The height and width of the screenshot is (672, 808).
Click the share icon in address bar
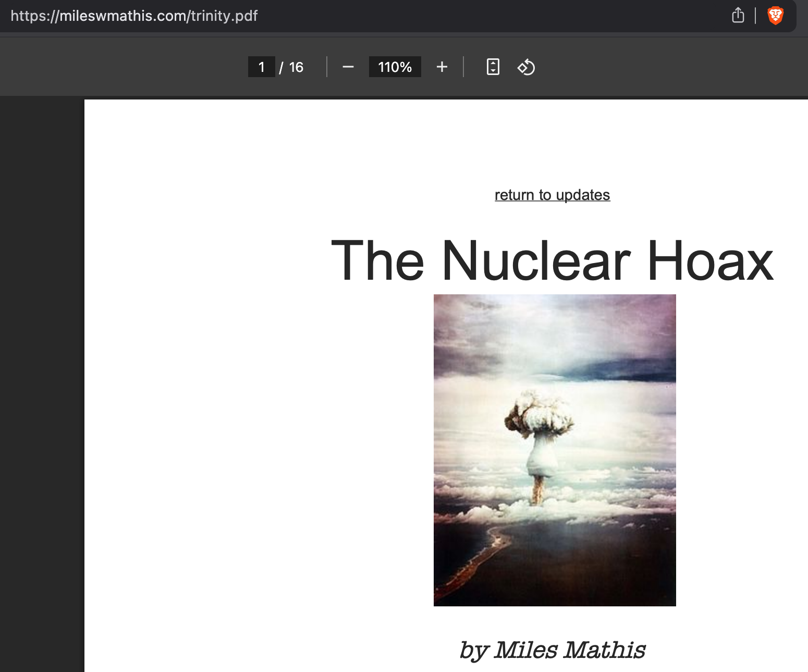tap(738, 15)
